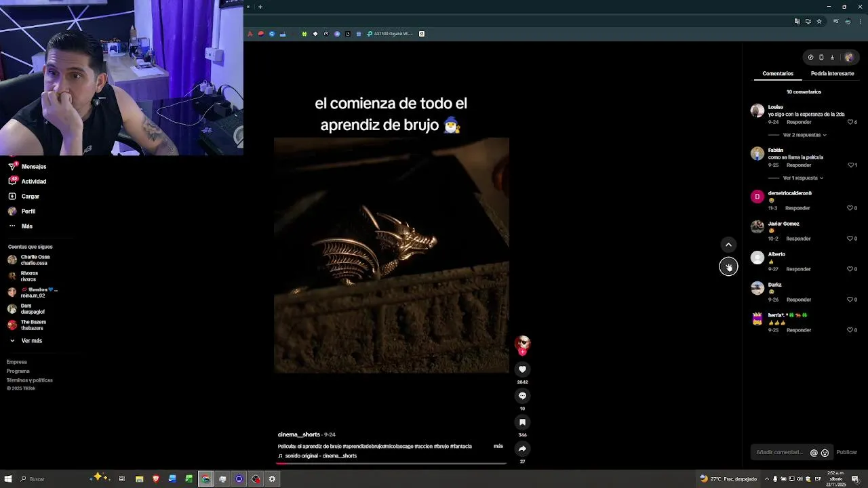868x488 pixels.
Task: Expand Ver 2 respuestas under Louise's comment
Action: [804, 135]
